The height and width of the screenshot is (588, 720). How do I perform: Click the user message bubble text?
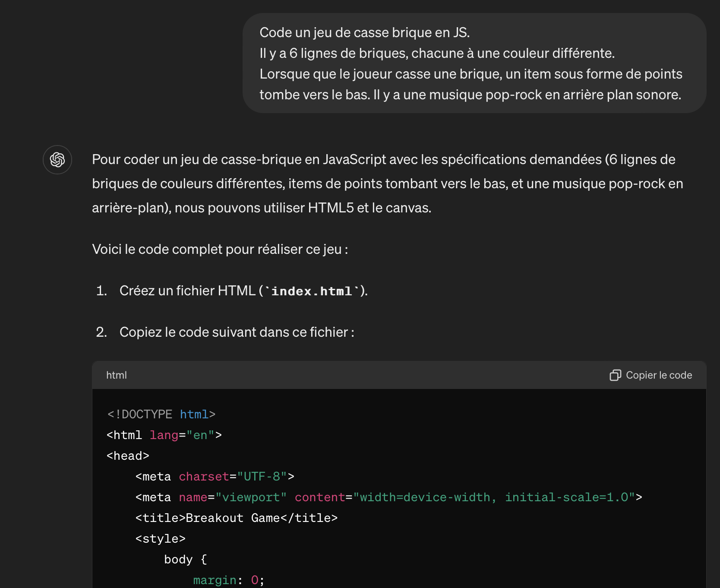pos(471,63)
